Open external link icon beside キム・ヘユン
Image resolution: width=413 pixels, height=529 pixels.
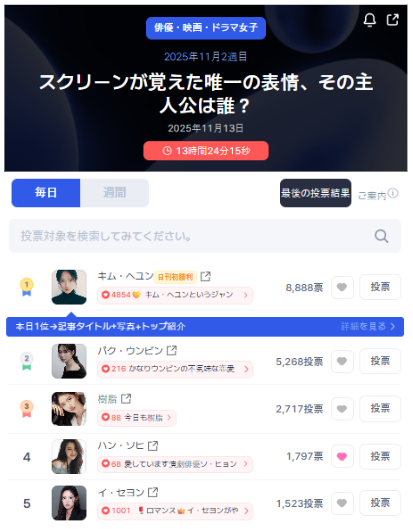click(205, 276)
